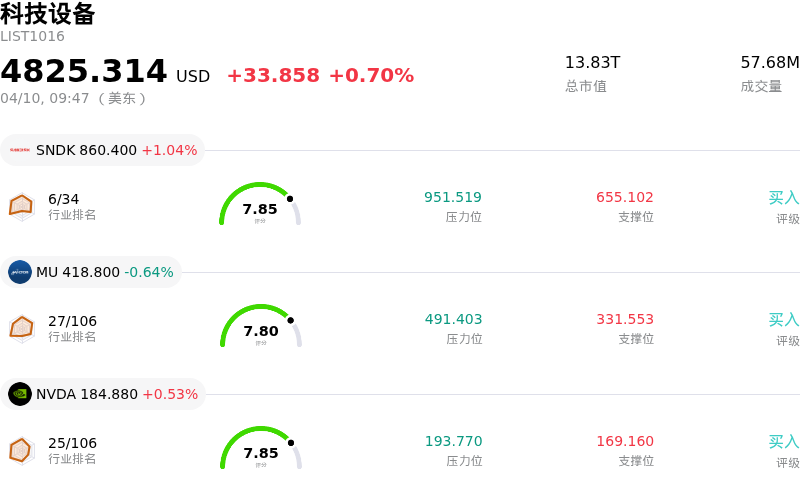Click MU 买入 rating
The height and width of the screenshot is (488, 800).
(x=783, y=320)
